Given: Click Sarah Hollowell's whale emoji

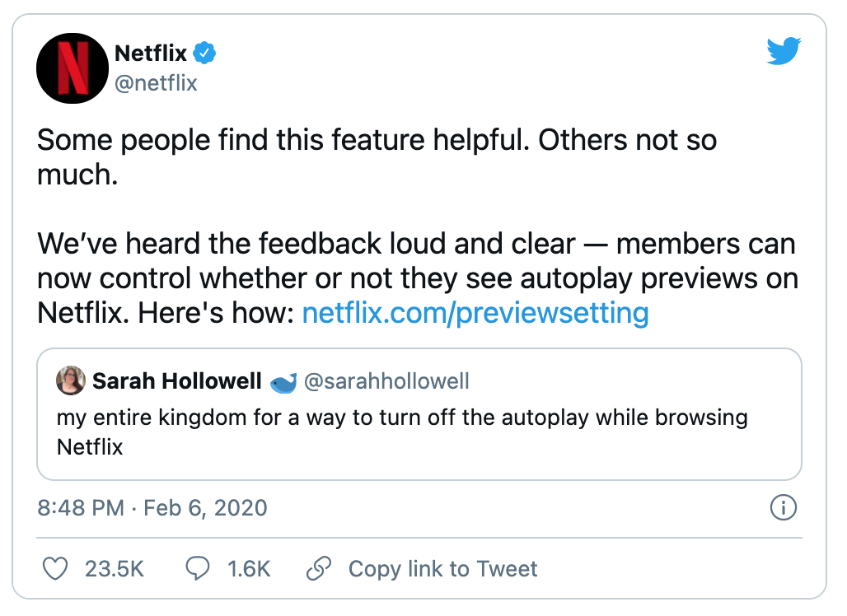Looking at the screenshot, I should pyautogui.click(x=283, y=382).
